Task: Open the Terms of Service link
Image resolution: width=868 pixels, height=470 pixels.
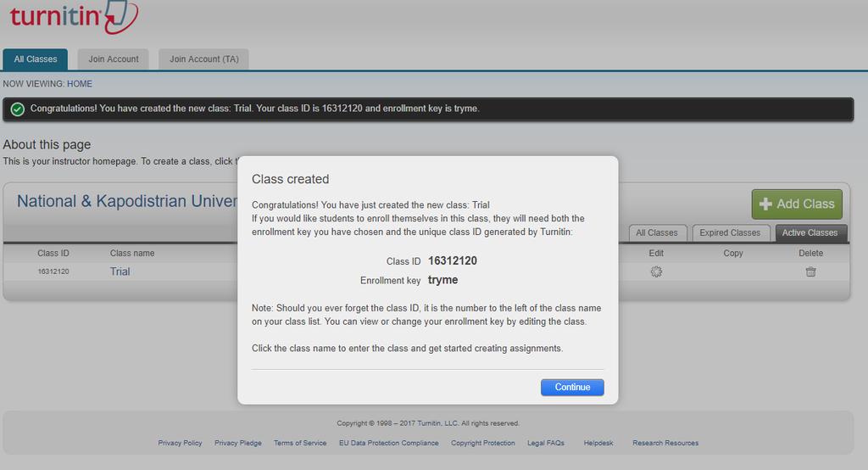Action: click(x=300, y=443)
